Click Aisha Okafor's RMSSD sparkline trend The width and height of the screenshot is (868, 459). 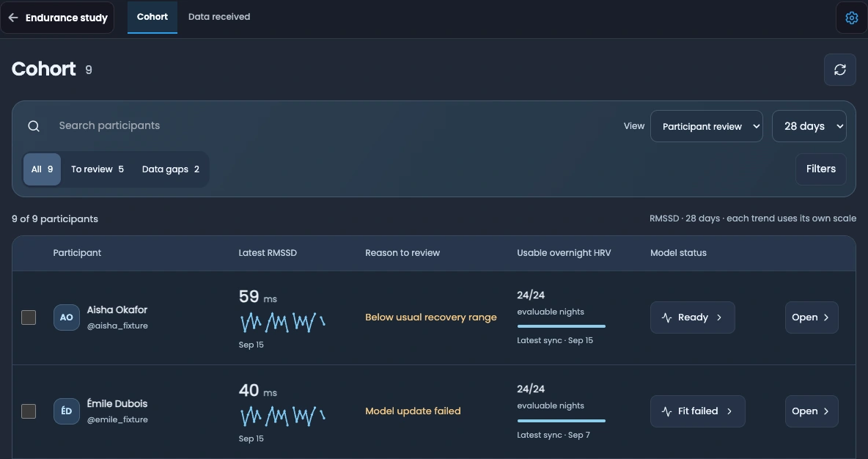pos(282,322)
